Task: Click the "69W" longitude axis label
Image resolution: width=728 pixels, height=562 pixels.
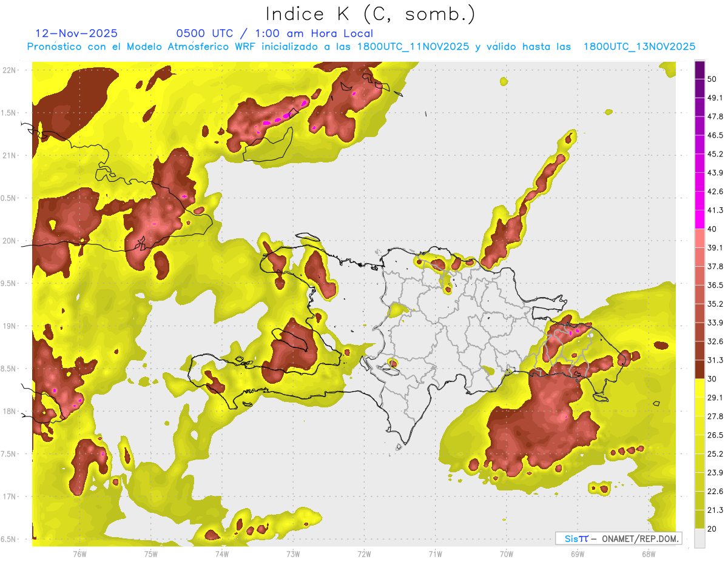Action: (578, 554)
